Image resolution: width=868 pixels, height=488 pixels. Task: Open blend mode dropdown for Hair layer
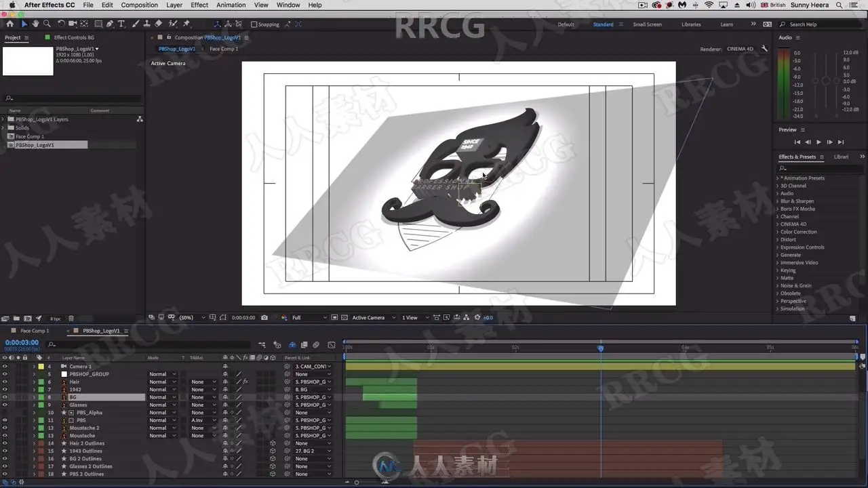[x=163, y=382]
